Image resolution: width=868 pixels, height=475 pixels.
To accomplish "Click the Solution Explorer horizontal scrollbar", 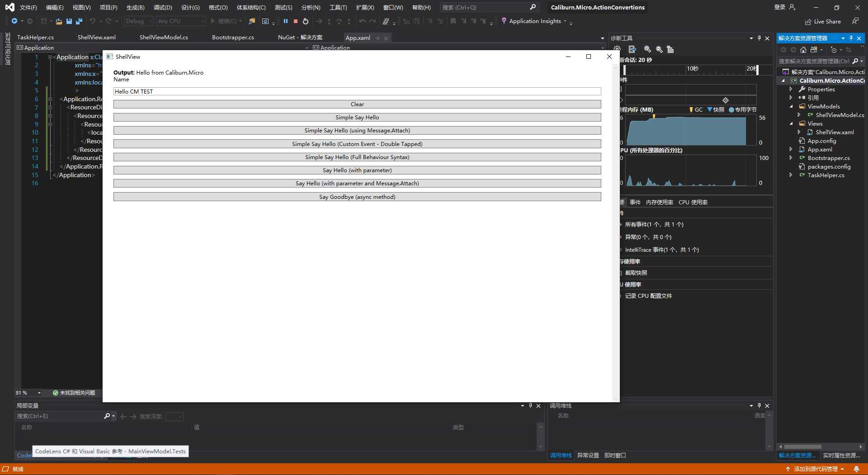I will [803, 447].
